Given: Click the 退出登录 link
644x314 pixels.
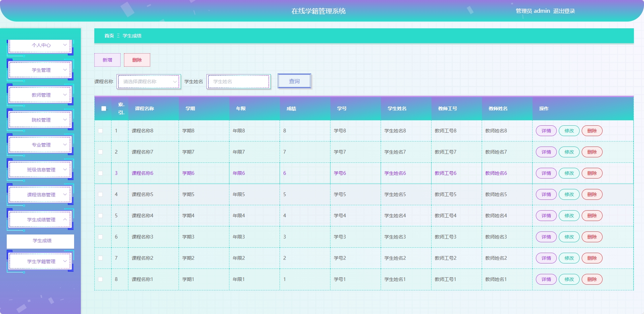Looking at the screenshot, I should pyautogui.click(x=564, y=11).
